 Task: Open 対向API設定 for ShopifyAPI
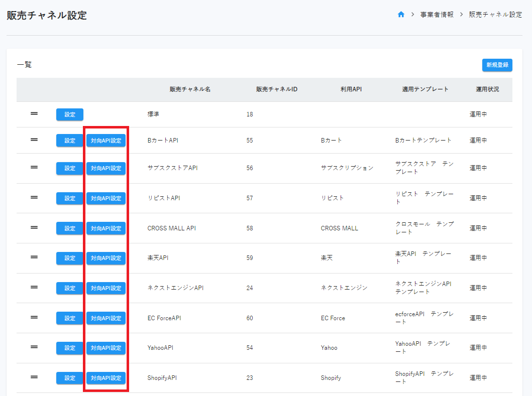[x=106, y=378]
